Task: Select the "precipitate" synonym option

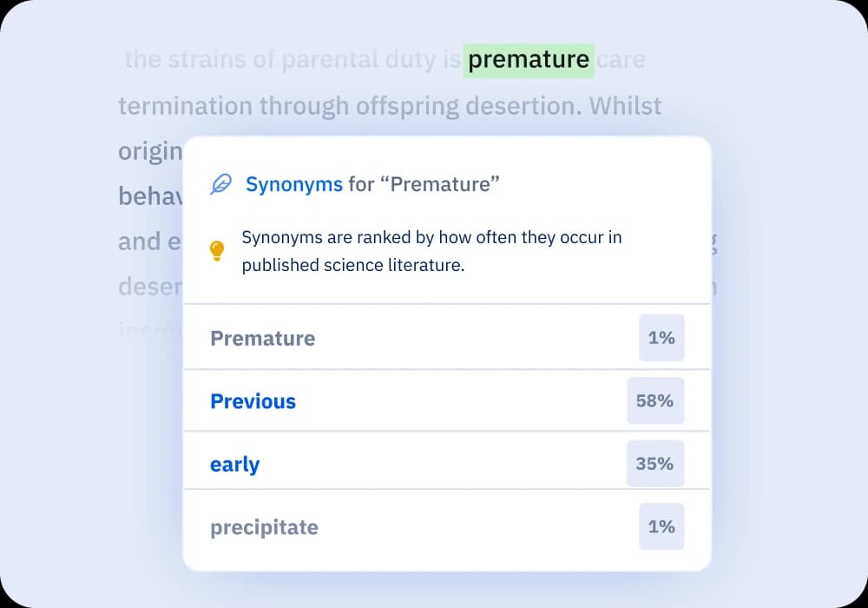Action: click(264, 527)
